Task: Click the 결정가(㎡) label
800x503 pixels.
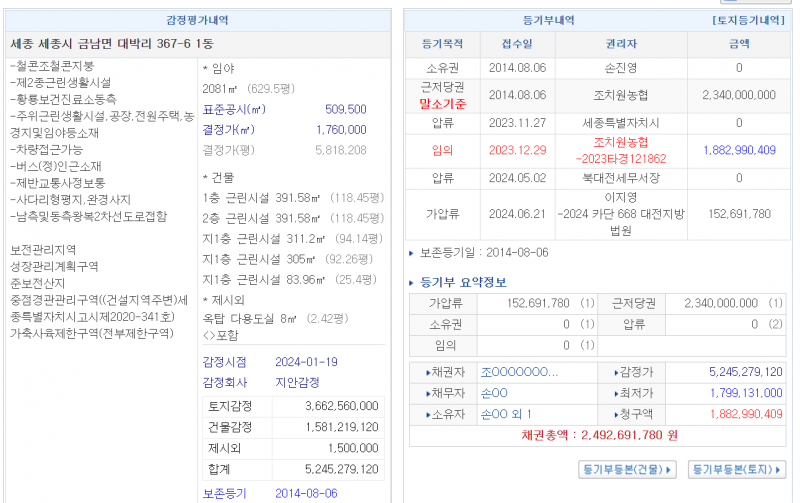Action: point(228,130)
